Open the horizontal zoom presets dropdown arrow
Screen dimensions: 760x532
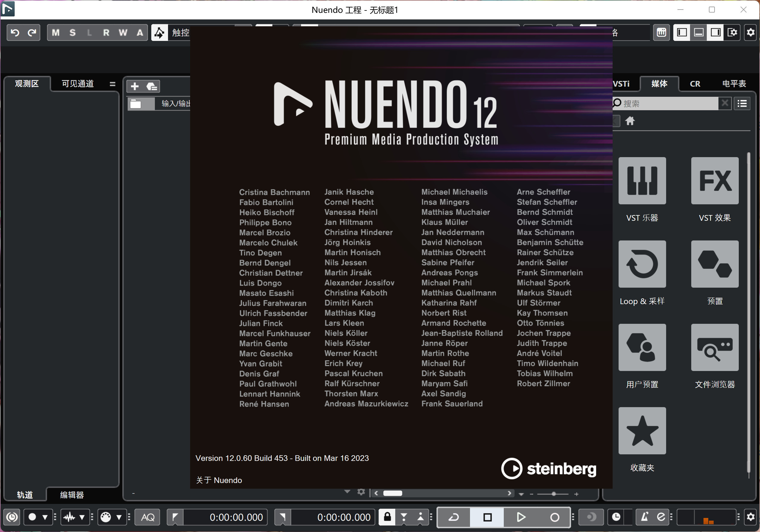521,494
